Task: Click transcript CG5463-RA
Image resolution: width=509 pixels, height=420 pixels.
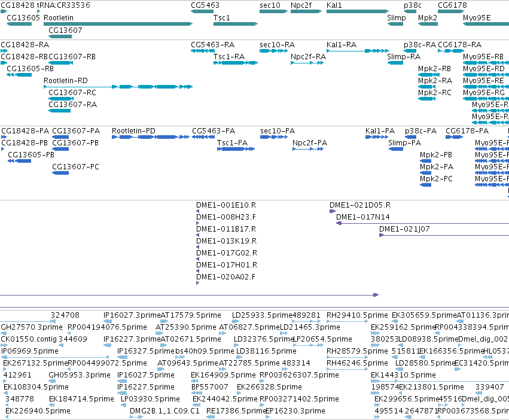Action: [x=203, y=51]
